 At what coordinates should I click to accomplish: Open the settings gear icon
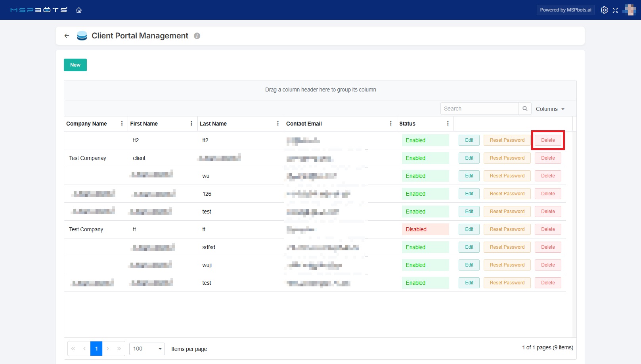click(x=604, y=10)
